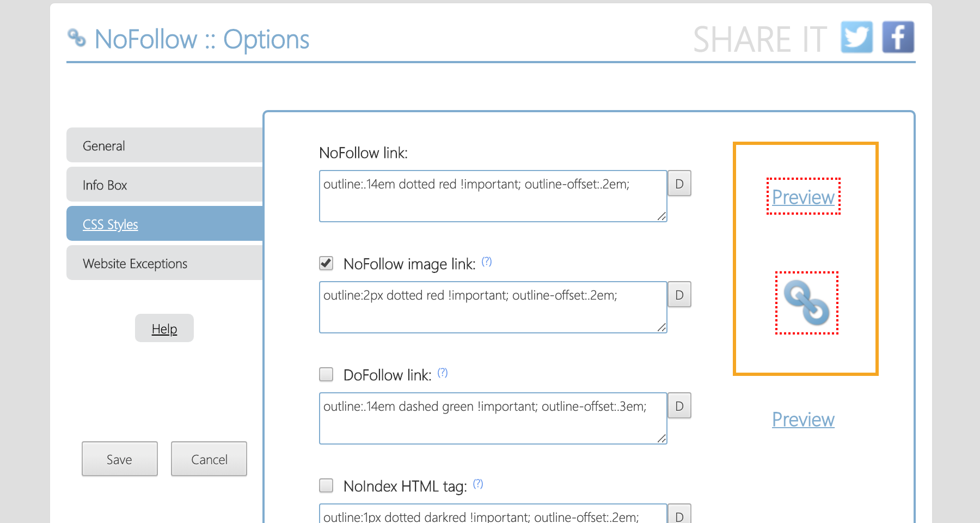
Task: Restore default style for NoFollow link
Action: [678, 184]
